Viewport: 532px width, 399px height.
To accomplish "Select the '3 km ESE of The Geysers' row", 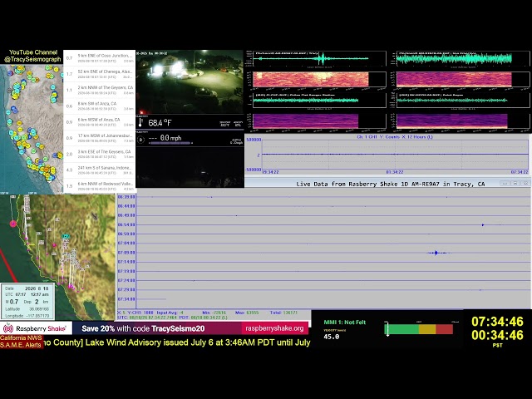I will [100, 154].
